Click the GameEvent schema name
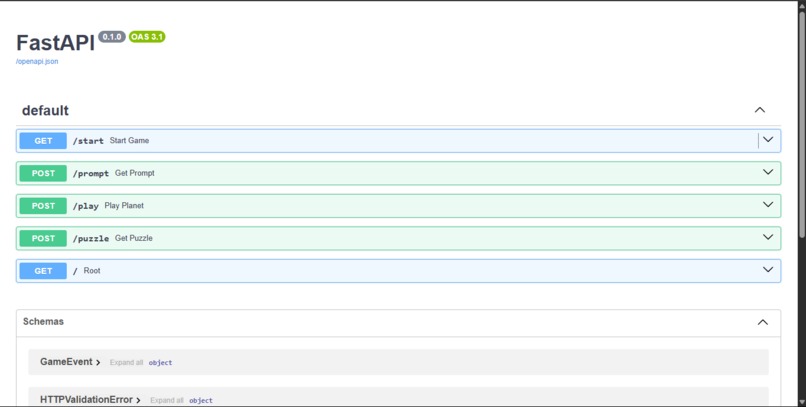 coord(66,362)
